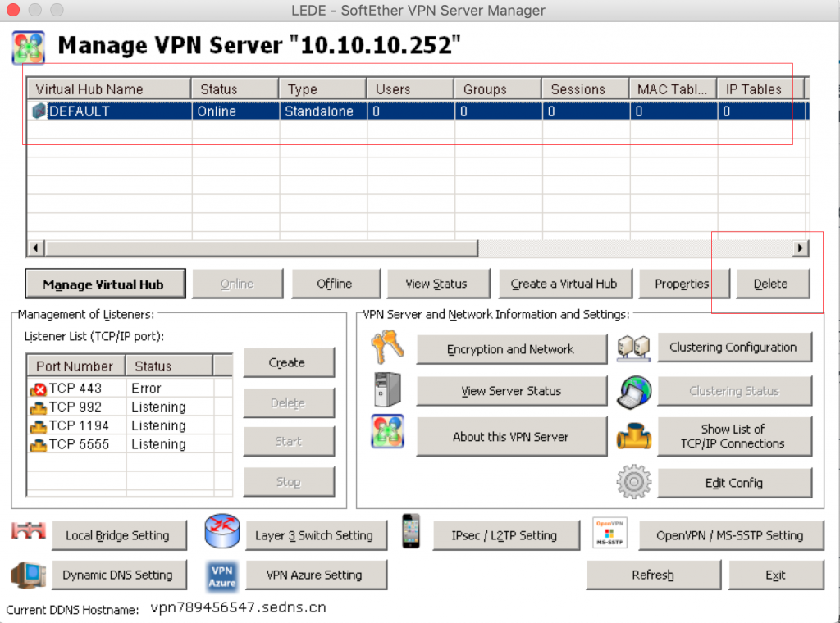Click the TCP 5555 listener icon

pyautogui.click(x=38, y=445)
